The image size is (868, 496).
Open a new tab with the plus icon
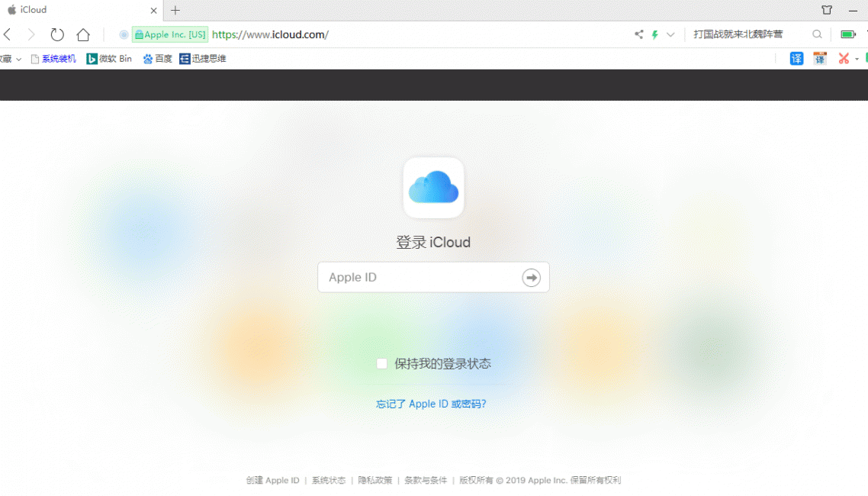[175, 10]
